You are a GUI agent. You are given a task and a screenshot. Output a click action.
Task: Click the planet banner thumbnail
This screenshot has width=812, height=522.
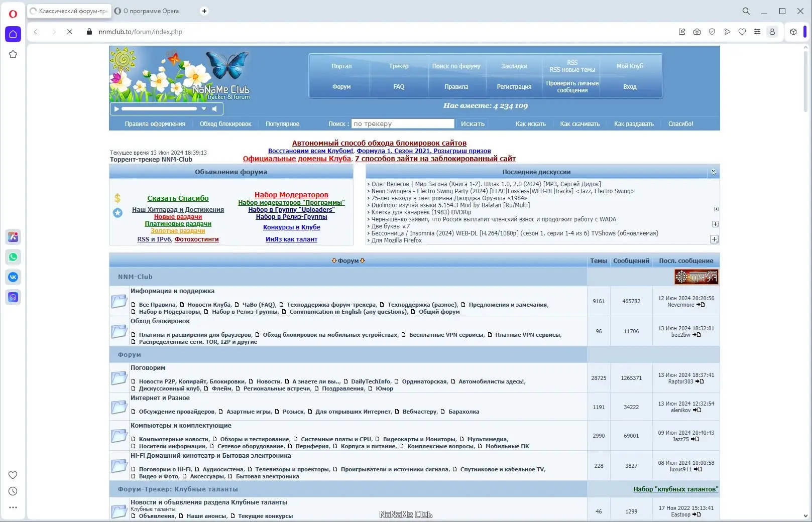pyautogui.click(x=696, y=277)
